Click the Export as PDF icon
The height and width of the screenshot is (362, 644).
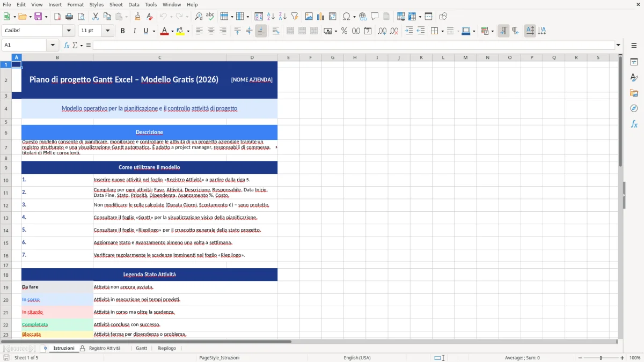pos(57,17)
